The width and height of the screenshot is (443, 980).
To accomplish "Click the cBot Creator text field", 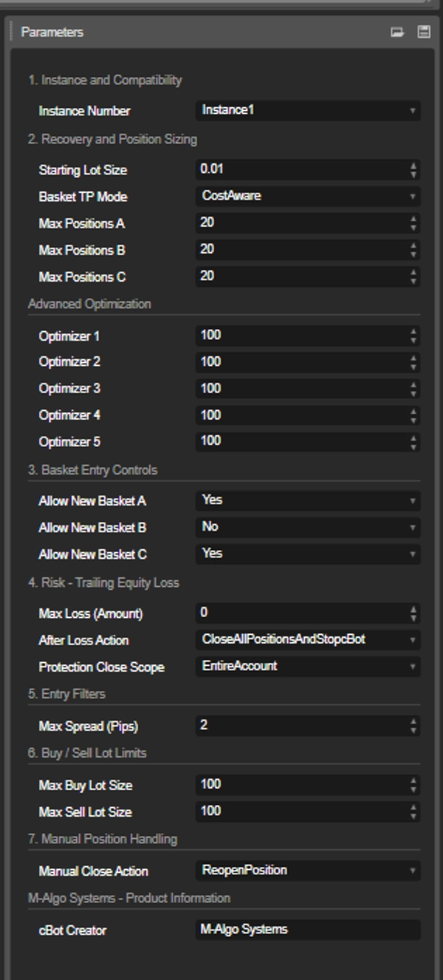I will [x=308, y=929].
